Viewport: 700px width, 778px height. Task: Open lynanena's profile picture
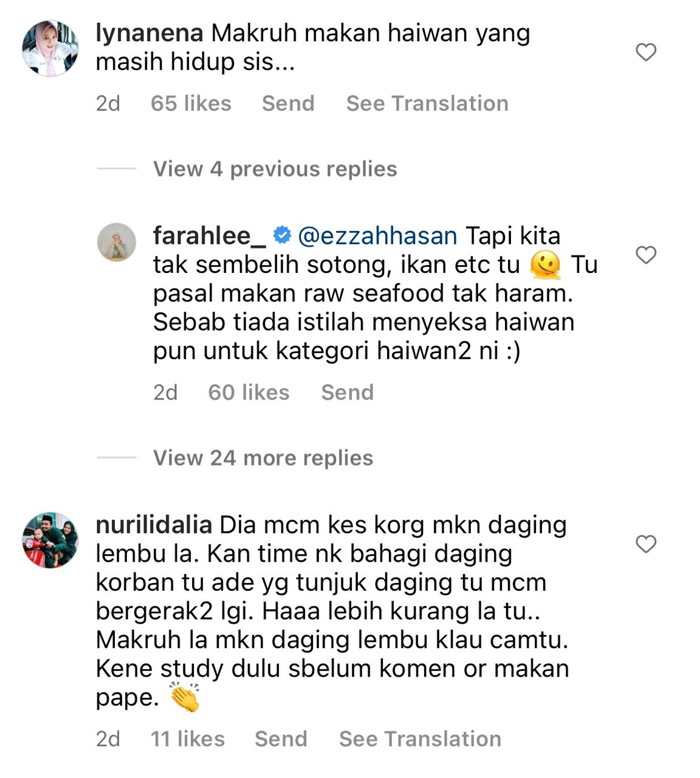(x=50, y=49)
